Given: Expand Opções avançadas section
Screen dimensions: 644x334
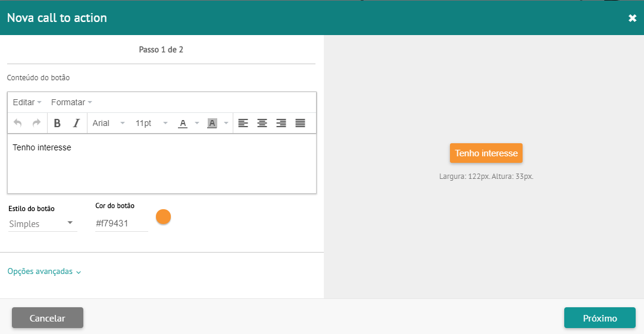Looking at the screenshot, I should click(45, 271).
